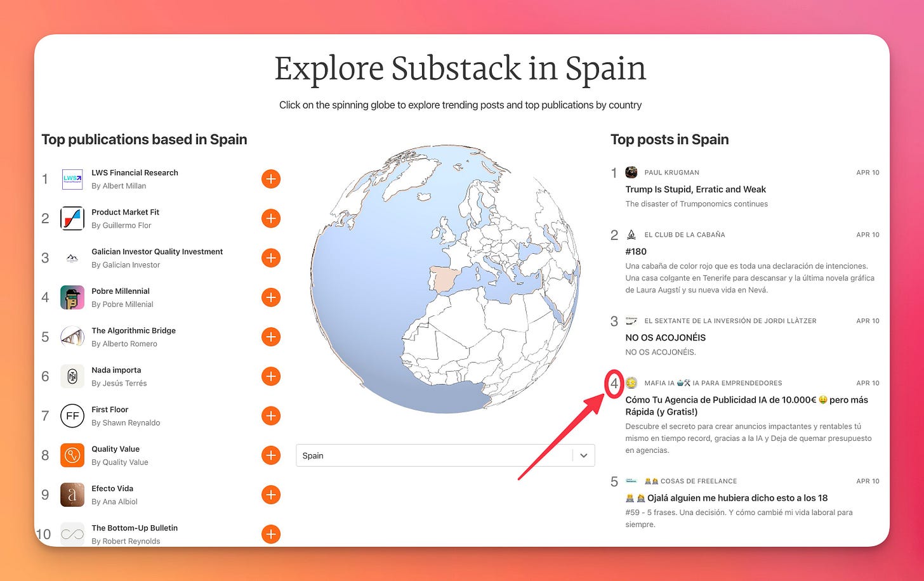Click Top posts in Spain heading

670,140
